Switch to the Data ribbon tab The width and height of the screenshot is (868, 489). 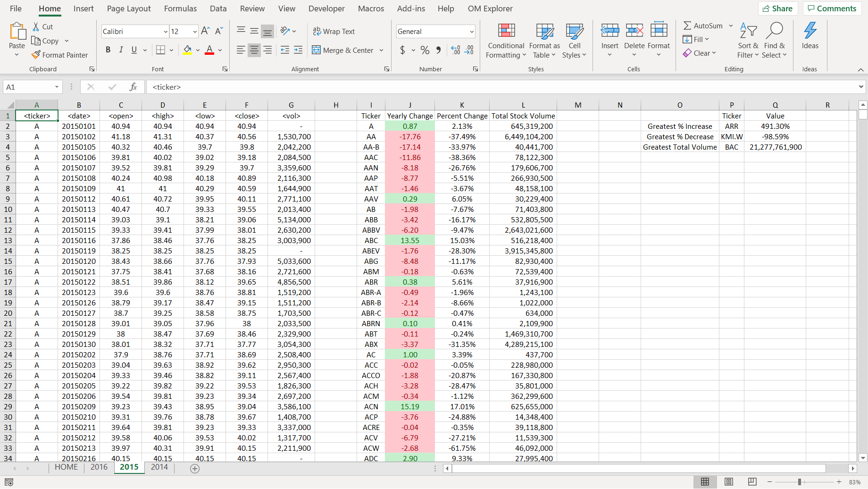click(218, 8)
